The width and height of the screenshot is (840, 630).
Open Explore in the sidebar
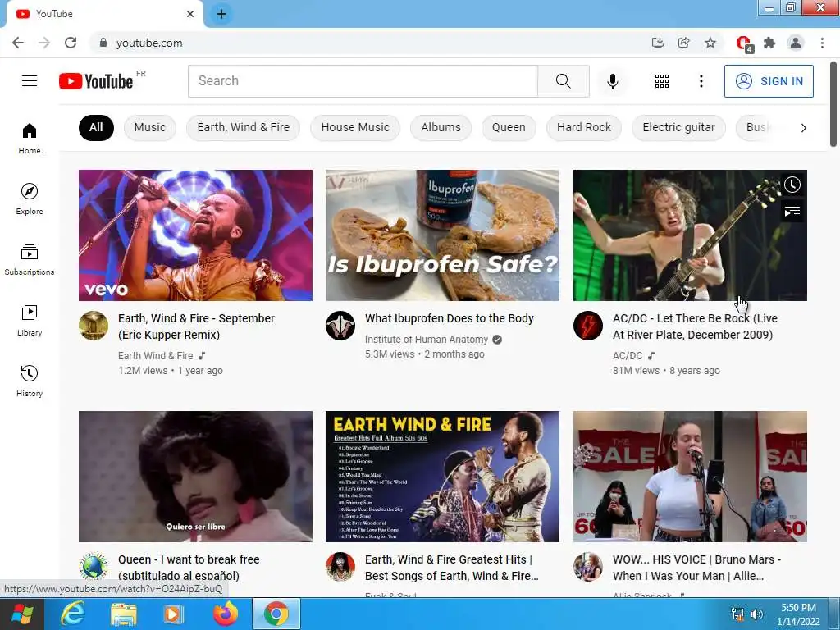click(x=30, y=199)
